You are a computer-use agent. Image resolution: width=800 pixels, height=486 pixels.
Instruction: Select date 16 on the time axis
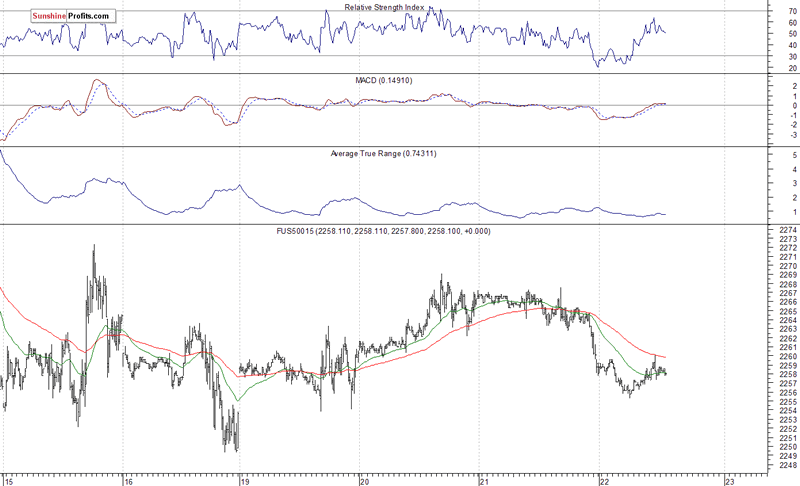point(127,480)
